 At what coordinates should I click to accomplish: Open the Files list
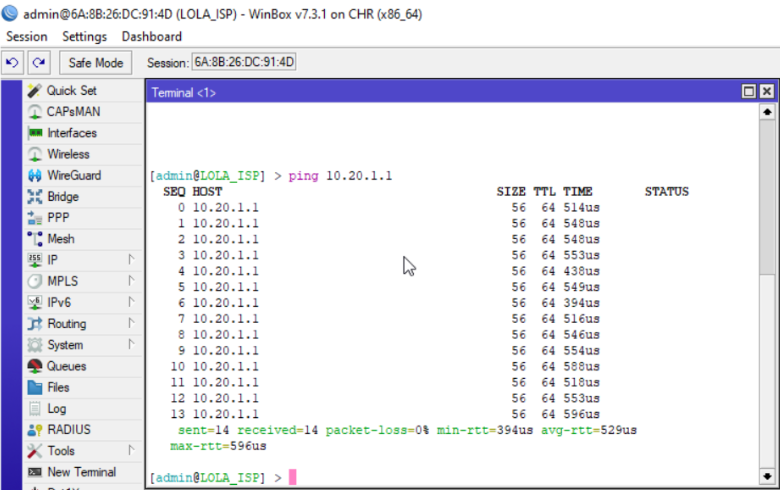pyautogui.click(x=58, y=387)
